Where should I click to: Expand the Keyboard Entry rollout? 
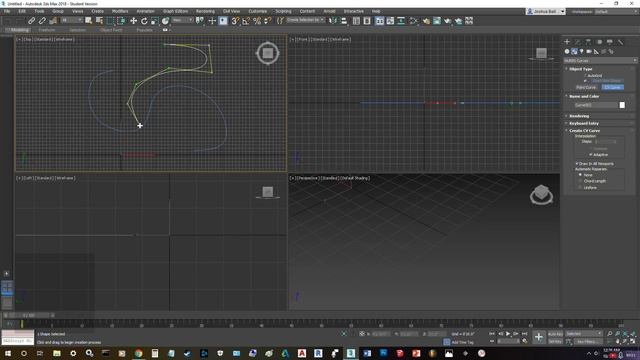pos(584,123)
